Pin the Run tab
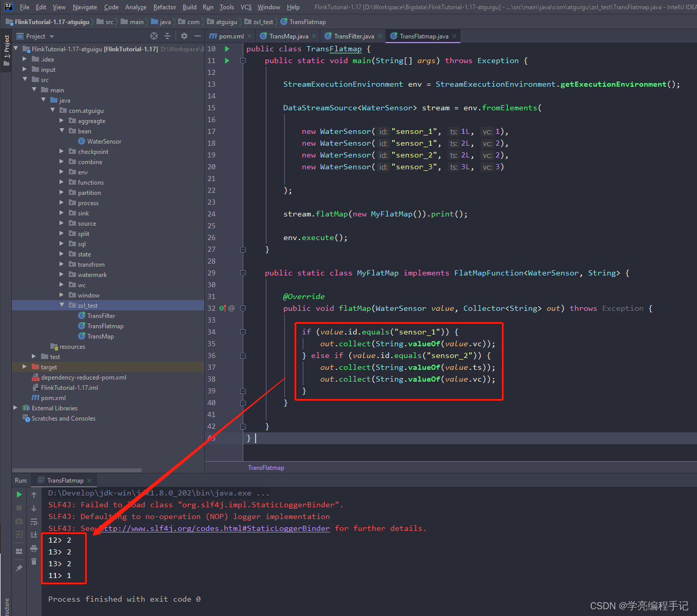The image size is (697, 616). (19, 568)
